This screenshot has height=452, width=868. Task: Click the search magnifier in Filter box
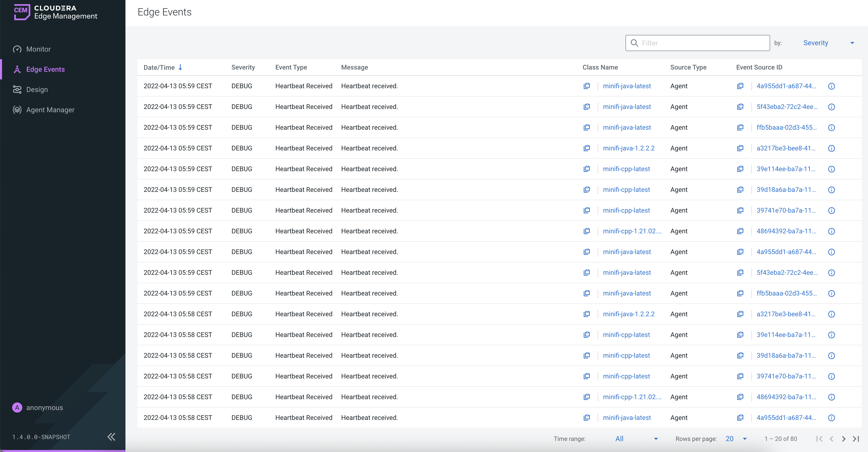[x=634, y=43]
